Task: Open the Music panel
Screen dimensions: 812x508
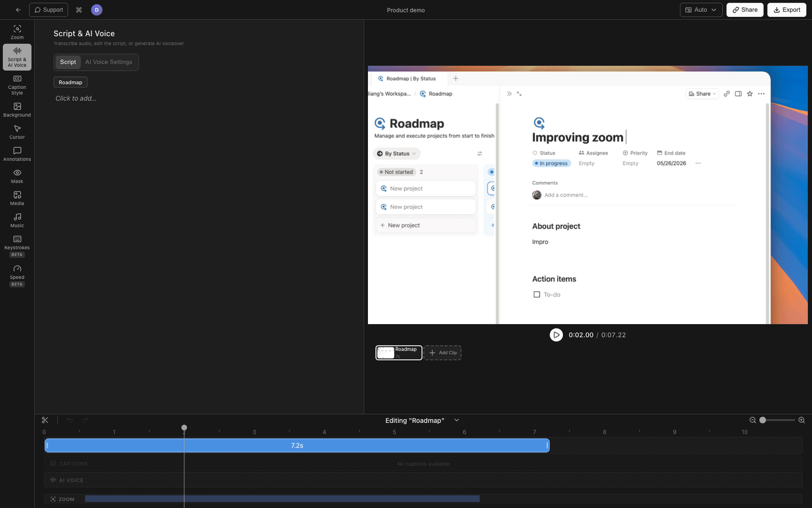Action: click(17, 220)
